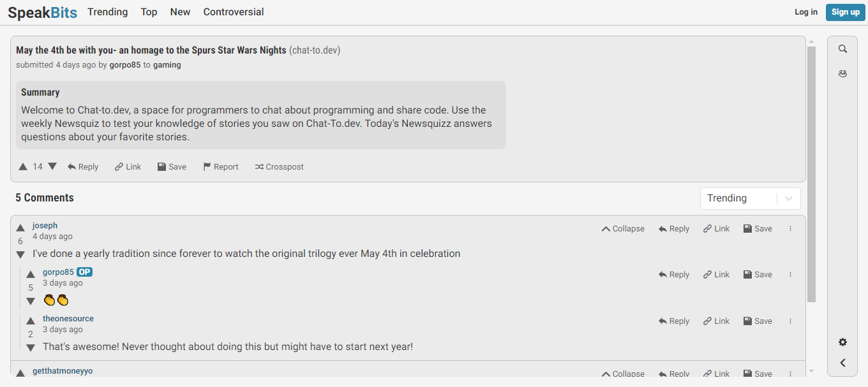
Task: Open the Log in link
Action: coord(805,12)
